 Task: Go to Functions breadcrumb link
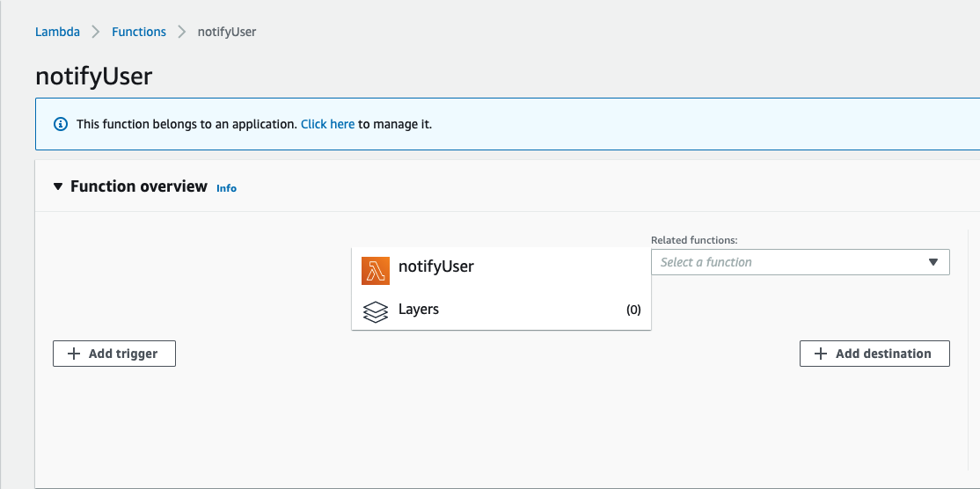[139, 32]
